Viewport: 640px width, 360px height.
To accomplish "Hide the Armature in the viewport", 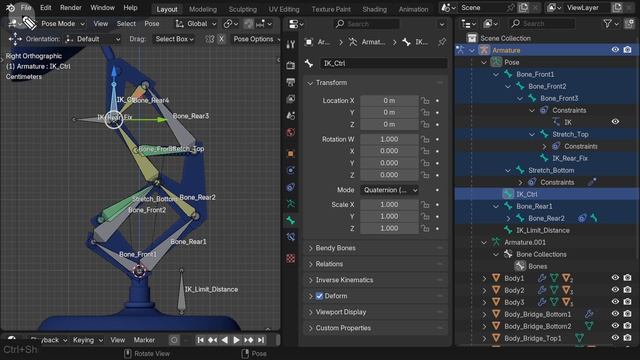I will 615,50.
